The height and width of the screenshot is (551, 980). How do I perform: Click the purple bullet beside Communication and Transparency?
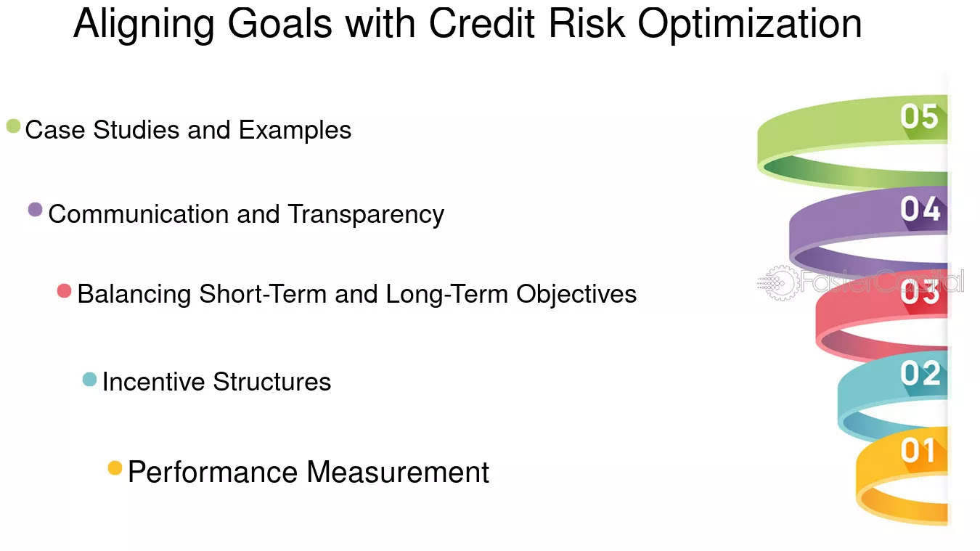[x=35, y=210]
